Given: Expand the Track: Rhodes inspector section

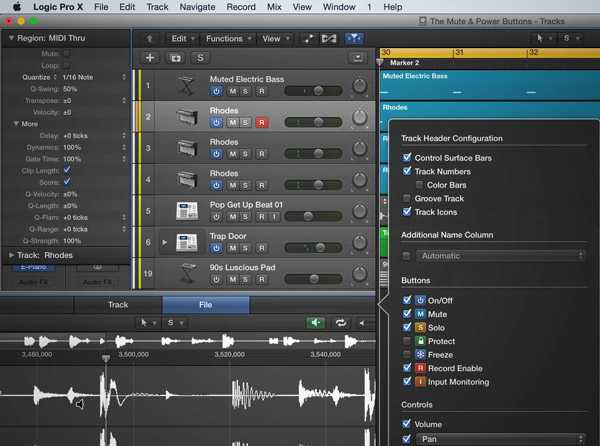Looking at the screenshot, I should 11,255.
